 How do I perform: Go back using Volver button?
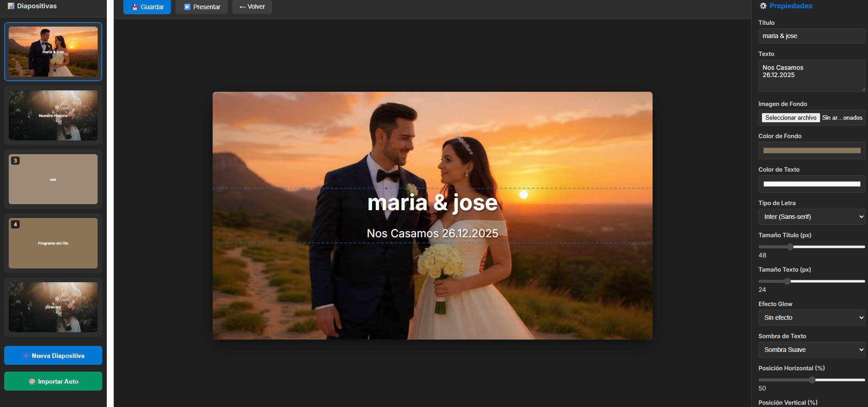252,7
